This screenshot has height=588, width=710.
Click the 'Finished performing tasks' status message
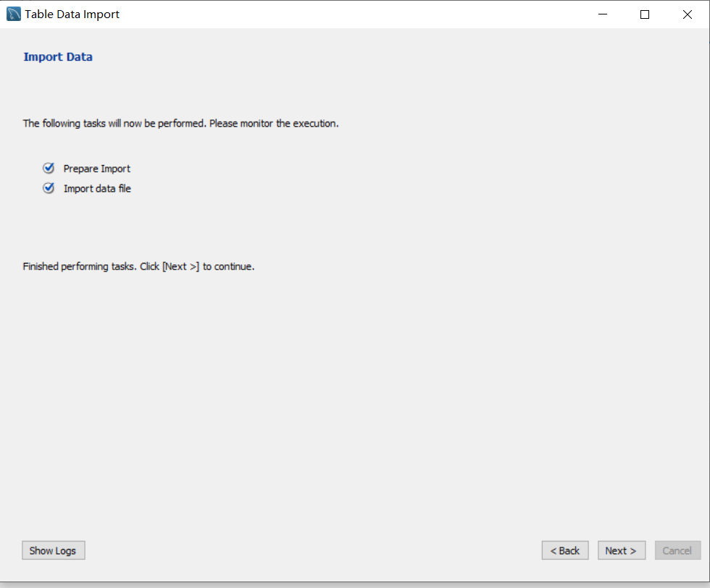coord(138,266)
